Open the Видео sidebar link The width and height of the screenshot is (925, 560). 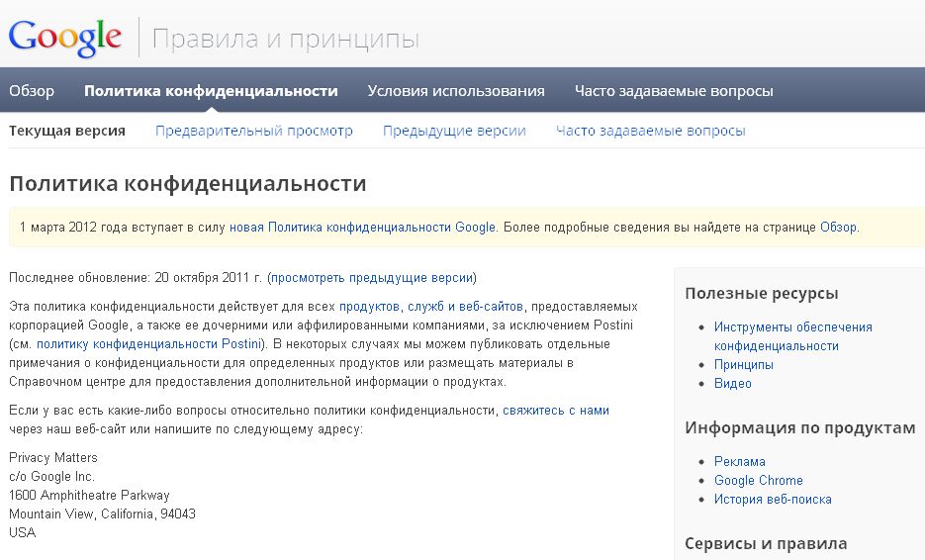(x=733, y=383)
